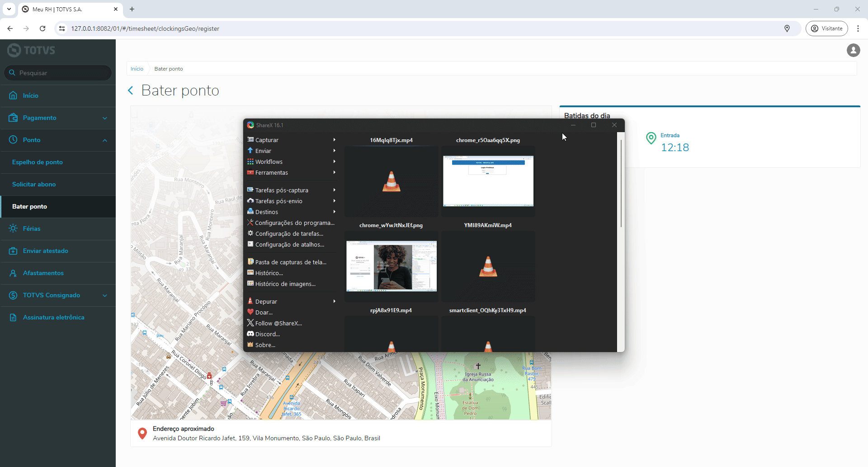Open Histórico de imagens in ShareX

(285, 284)
